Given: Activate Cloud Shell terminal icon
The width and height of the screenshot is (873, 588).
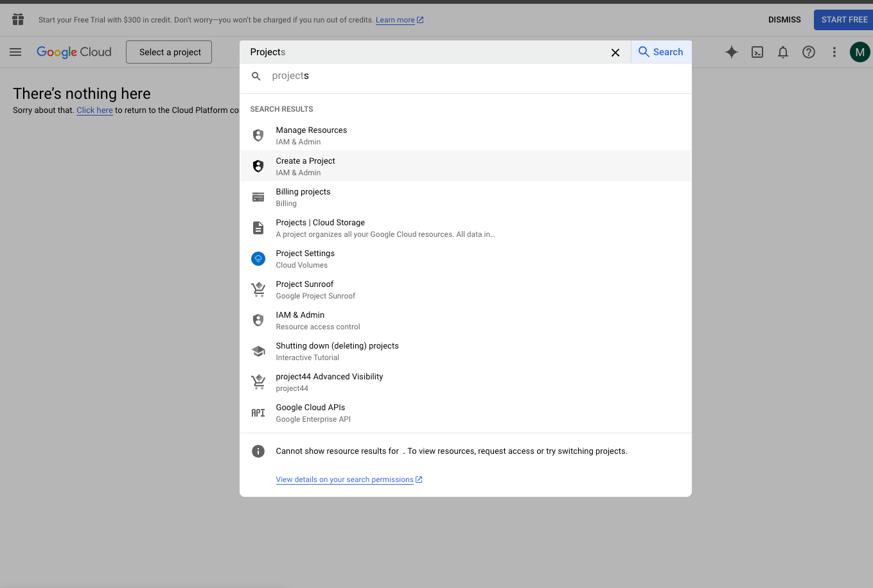Looking at the screenshot, I should (x=757, y=52).
